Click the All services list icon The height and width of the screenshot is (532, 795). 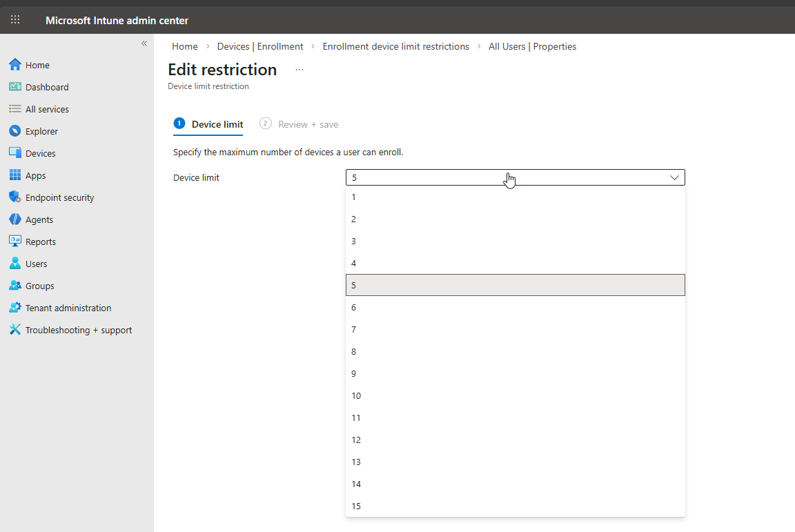click(15, 108)
